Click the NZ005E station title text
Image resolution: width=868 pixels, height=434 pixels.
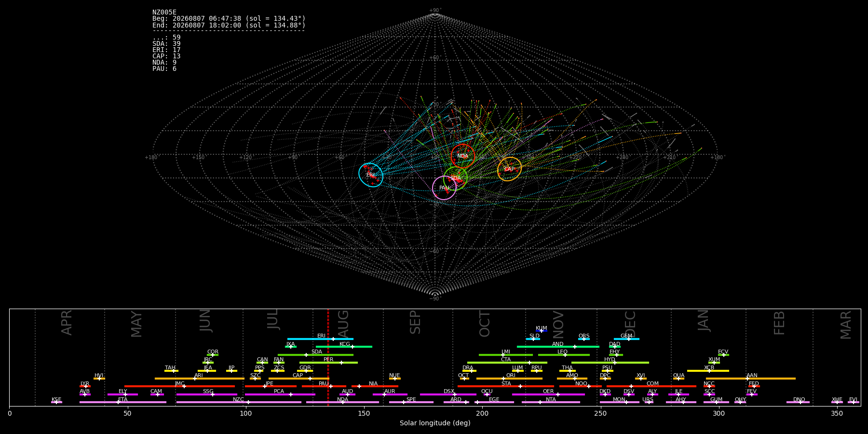[x=164, y=13]
